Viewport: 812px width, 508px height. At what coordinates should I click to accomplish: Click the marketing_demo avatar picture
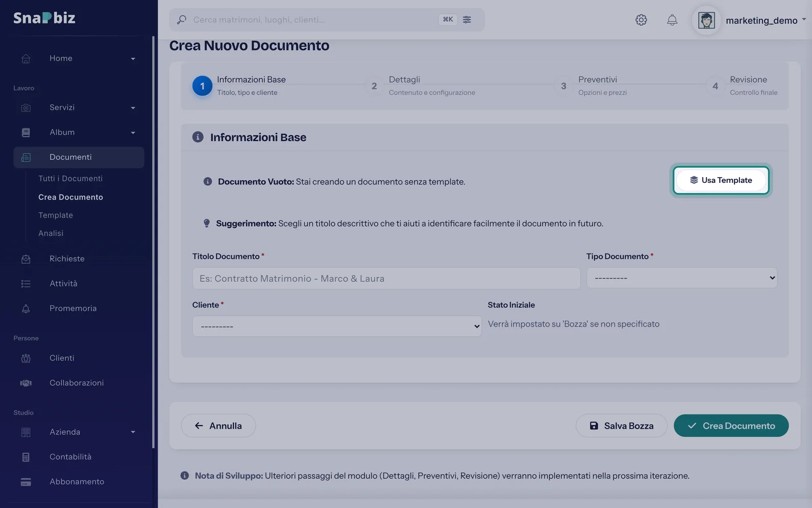pyautogui.click(x=706, y=20)
